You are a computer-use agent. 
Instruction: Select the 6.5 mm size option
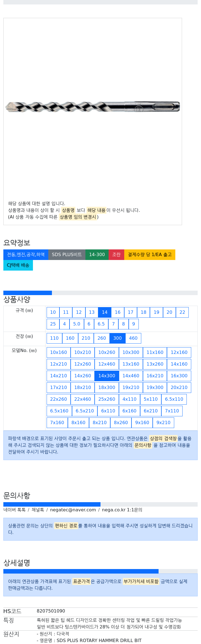pos(101,324)
